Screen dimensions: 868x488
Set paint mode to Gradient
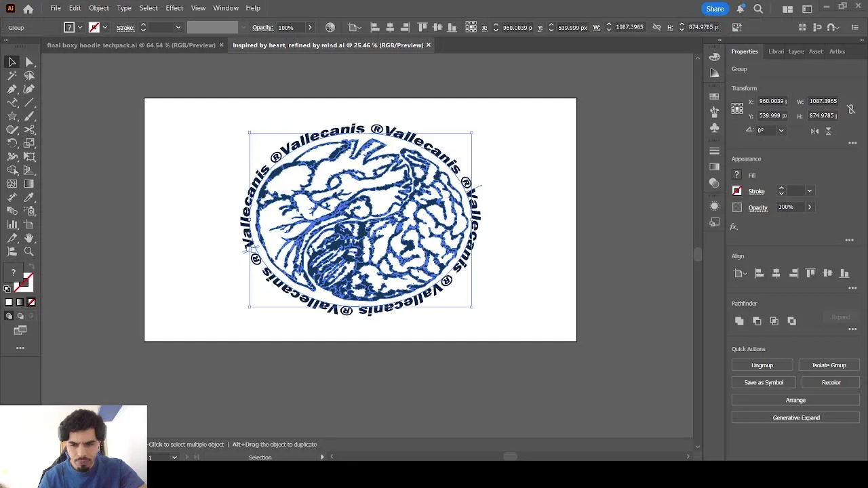(20, 302)
